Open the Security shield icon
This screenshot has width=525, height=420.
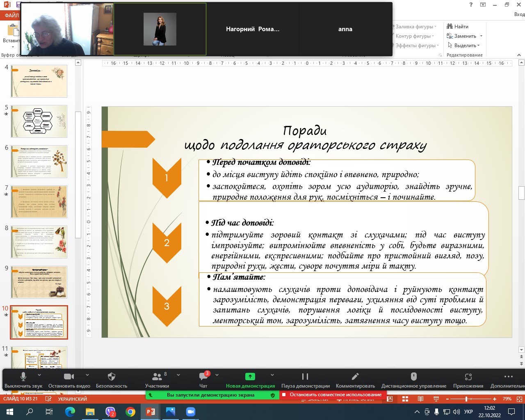pyautogui.click(x=112, y=377)
